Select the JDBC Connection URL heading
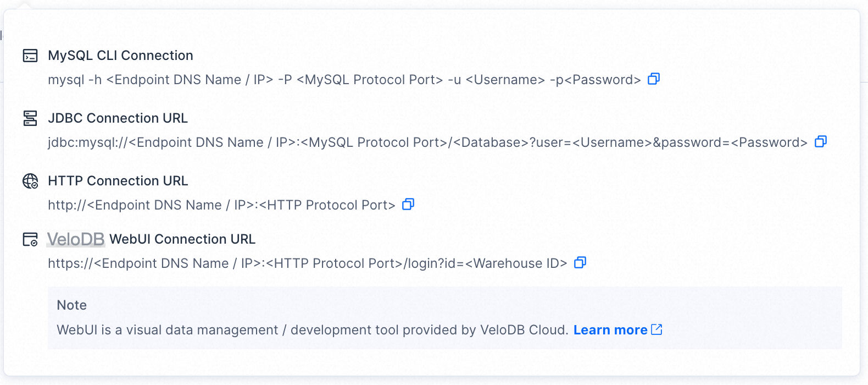The width and height of the screenshot is (868, 385). pos(118,118)
